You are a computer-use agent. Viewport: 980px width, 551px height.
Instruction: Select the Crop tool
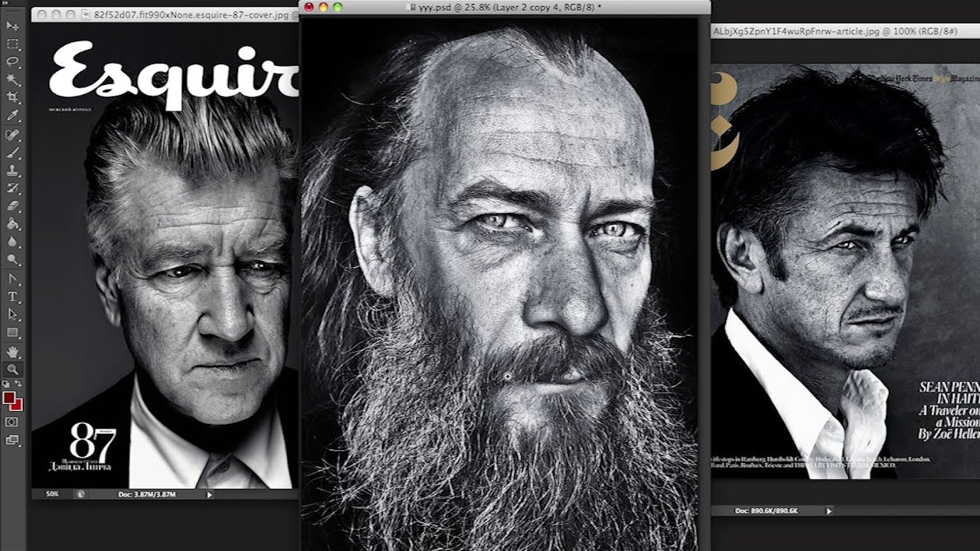[13, 97]
